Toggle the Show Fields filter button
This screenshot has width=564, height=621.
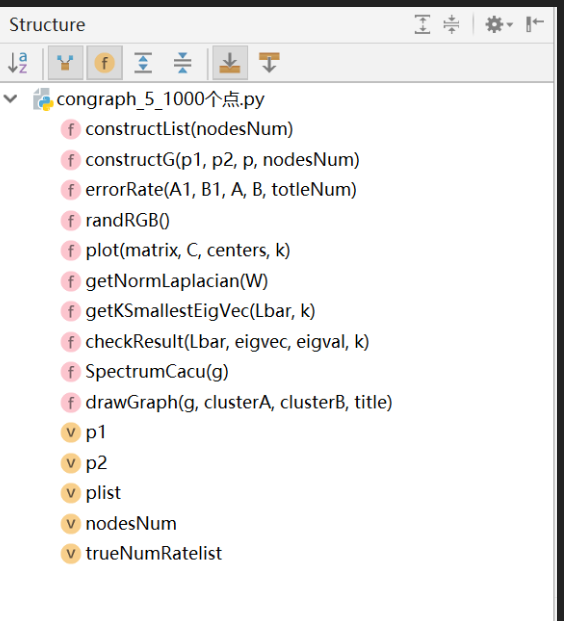coord(105,63)
